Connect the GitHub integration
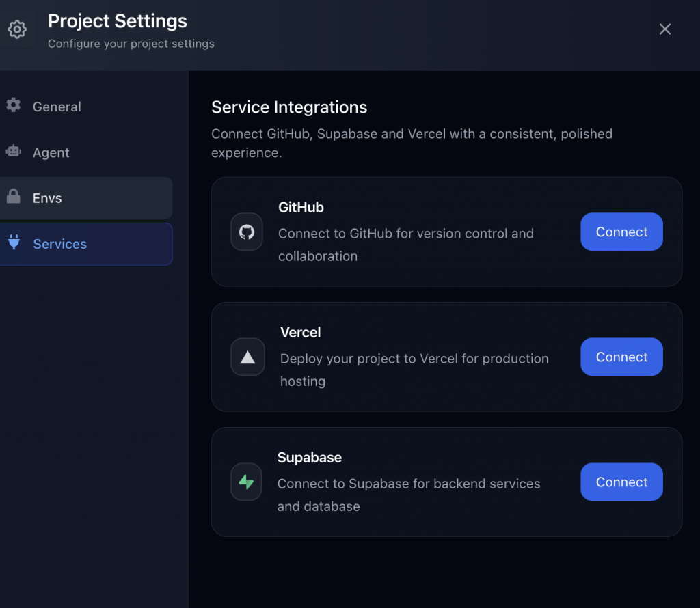The width and height of the screenshot is (700, 608). [x=621, y=232]
